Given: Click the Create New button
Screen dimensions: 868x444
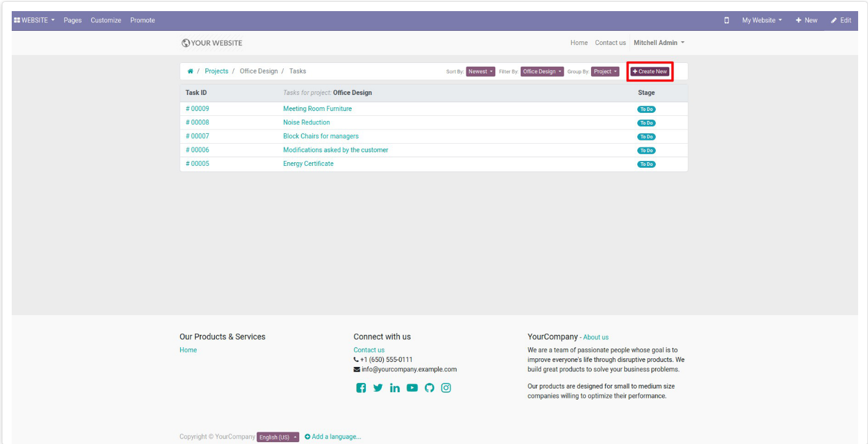Looking at the screenshot, I should pos(650,72).
